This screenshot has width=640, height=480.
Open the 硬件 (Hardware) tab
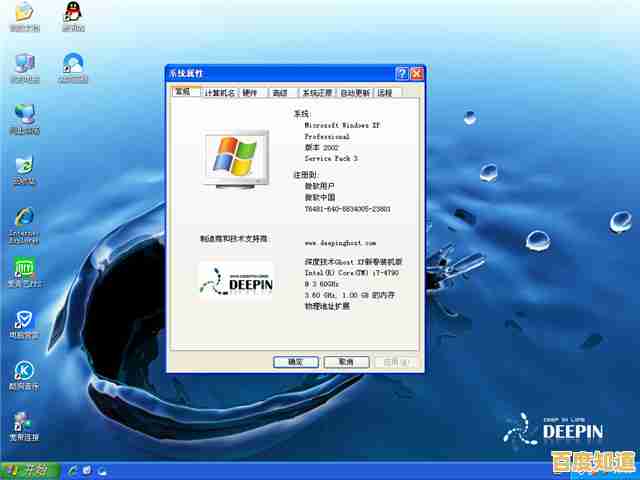point(250,93)
